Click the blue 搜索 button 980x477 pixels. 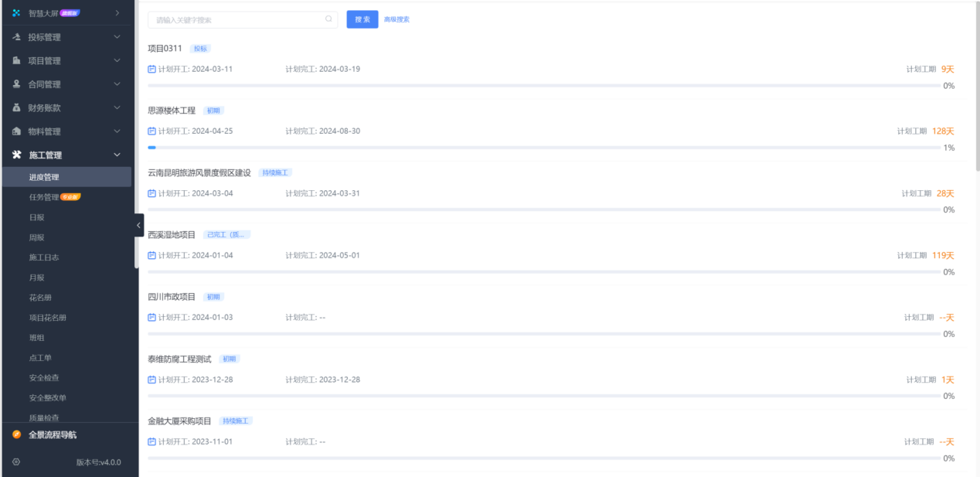[362, 19]
